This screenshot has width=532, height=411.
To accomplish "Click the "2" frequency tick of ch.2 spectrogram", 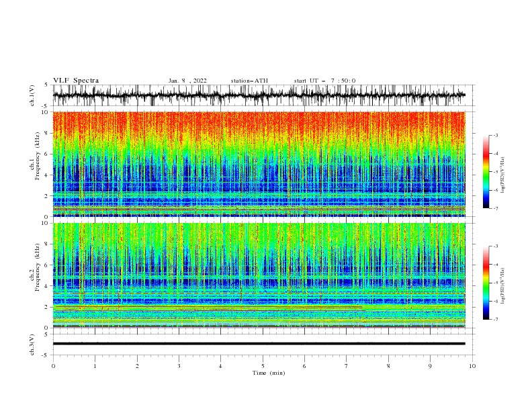I will tap(46, 307).
